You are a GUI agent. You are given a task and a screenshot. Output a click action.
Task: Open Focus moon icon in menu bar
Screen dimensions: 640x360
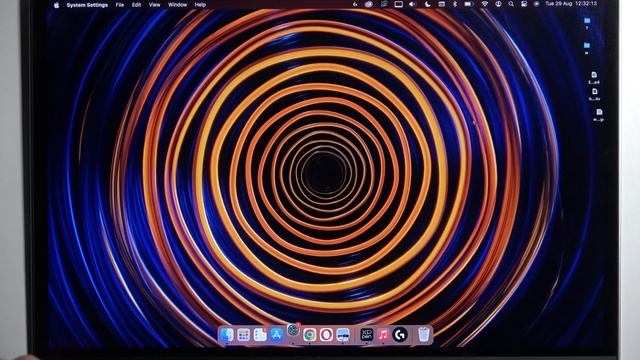click(x=428, y=4)
